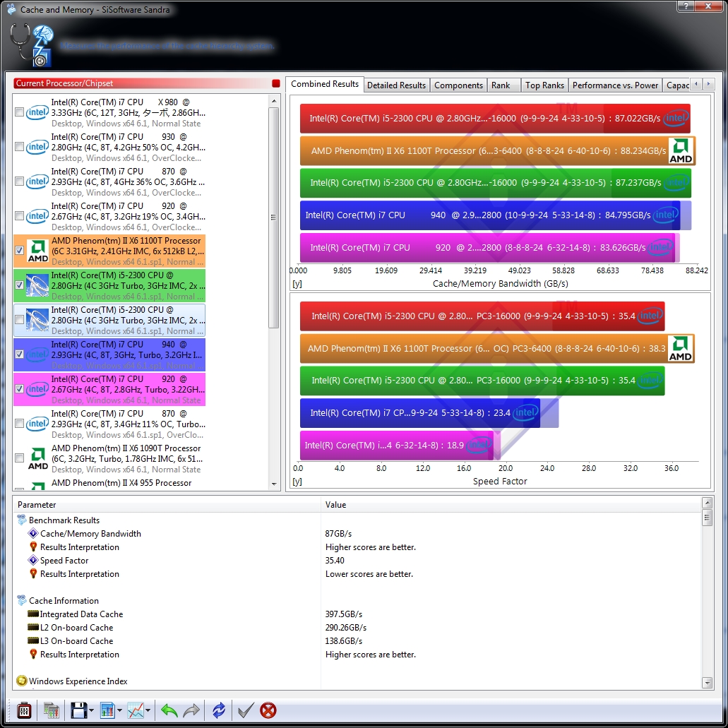
Task: Click the Intel logo of Core i7 X 980
Action: pos(37,112)
